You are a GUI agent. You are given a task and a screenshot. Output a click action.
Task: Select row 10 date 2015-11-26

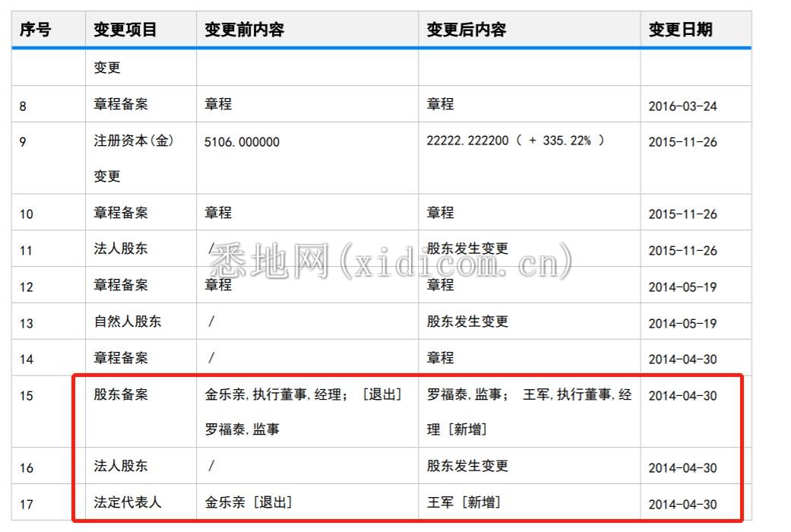click(682, 214)
